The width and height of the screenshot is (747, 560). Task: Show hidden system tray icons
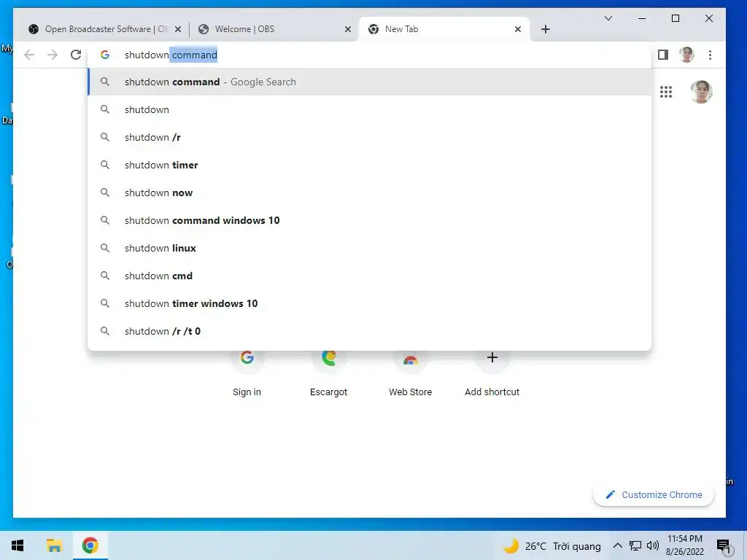pyautogui.click(x=617, y=545)
